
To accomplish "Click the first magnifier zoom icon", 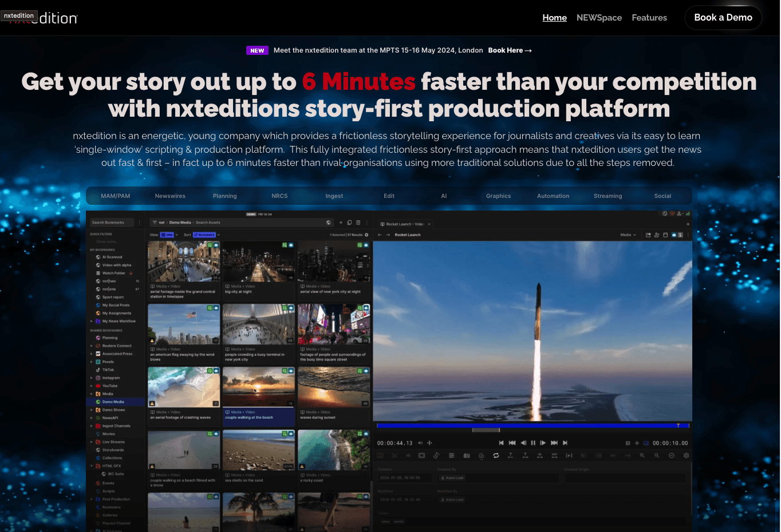I will click(x=642, y=456).
